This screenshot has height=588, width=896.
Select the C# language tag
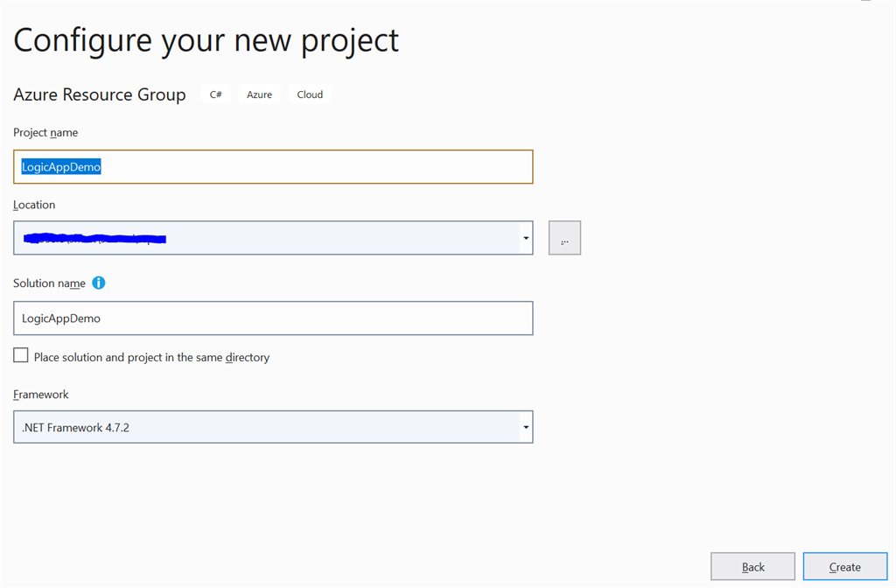215,94
